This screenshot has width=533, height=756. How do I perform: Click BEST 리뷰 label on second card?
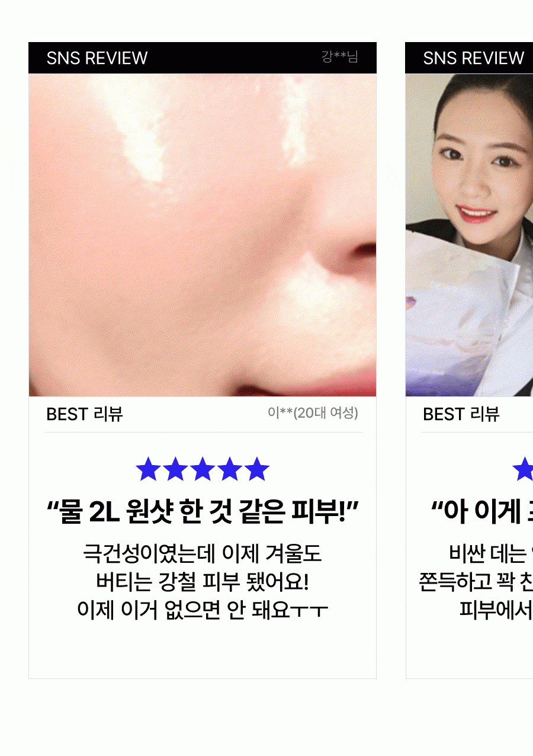point(461,414)
